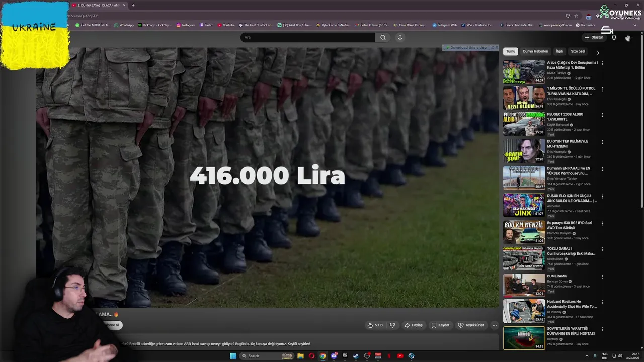The height and width of the screenshot is (362, 644).
Task: Bookmark page with star icon
Action: point(576,16)
